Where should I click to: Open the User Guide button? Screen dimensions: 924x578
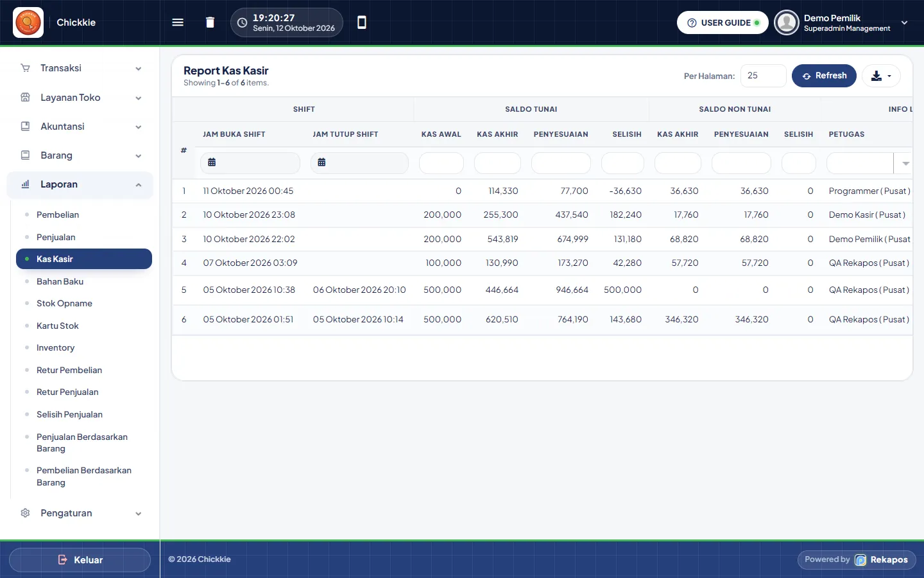click(723, 22)
